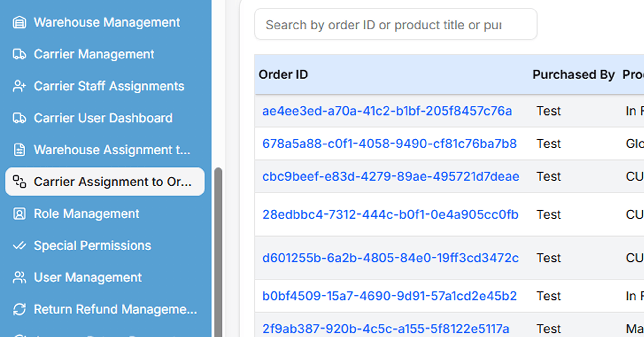Click the Carrier User Dashboard truck icon
The height and width of the screenshot is (337, 644).
pyautogui.click(x=19, y=118)
